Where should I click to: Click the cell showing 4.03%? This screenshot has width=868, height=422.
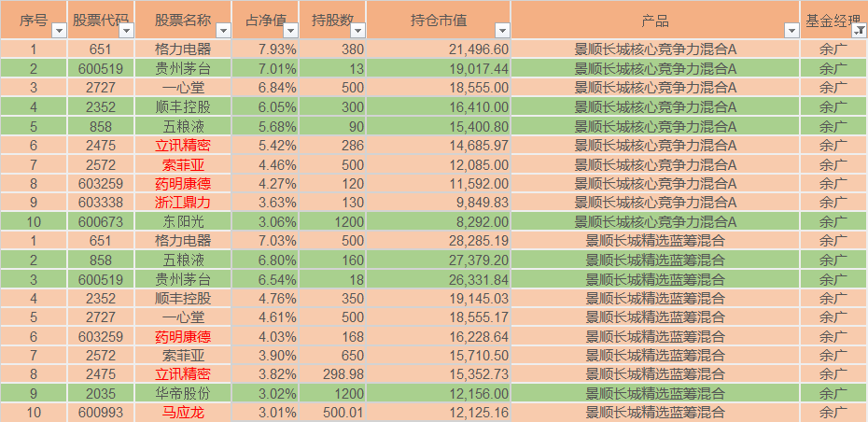coord(265,336)
